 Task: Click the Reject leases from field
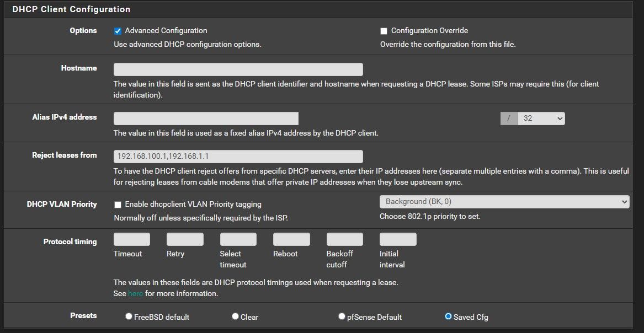click(x=238, y=156)
